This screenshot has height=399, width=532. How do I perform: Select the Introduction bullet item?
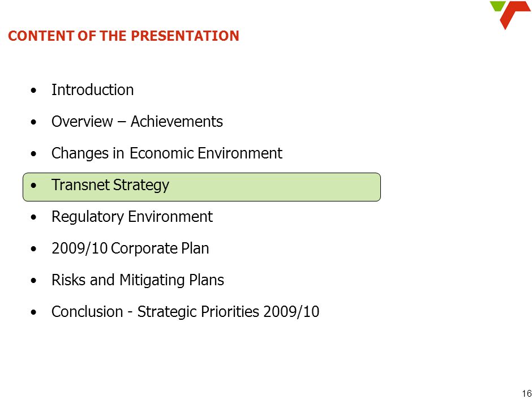click(93, 90)
